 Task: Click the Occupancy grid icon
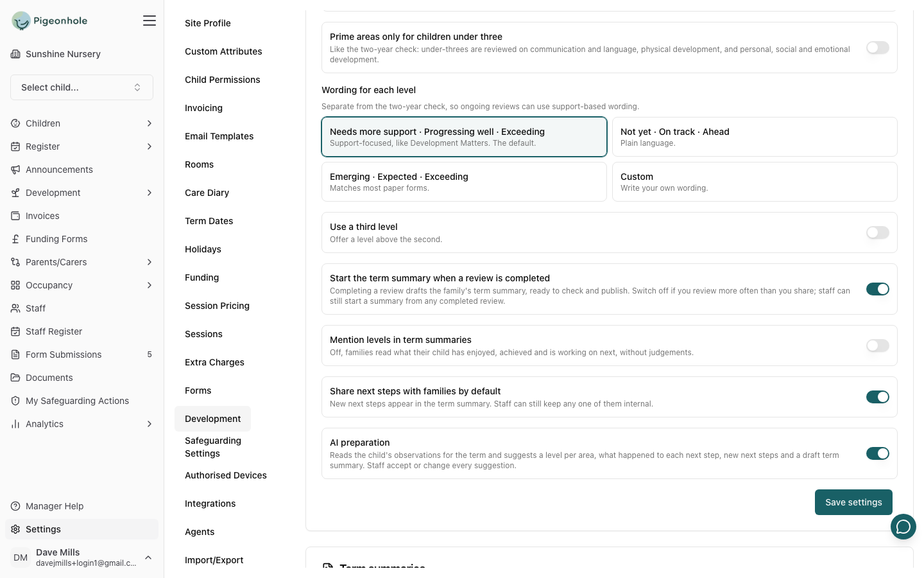[x=15, y=285]
